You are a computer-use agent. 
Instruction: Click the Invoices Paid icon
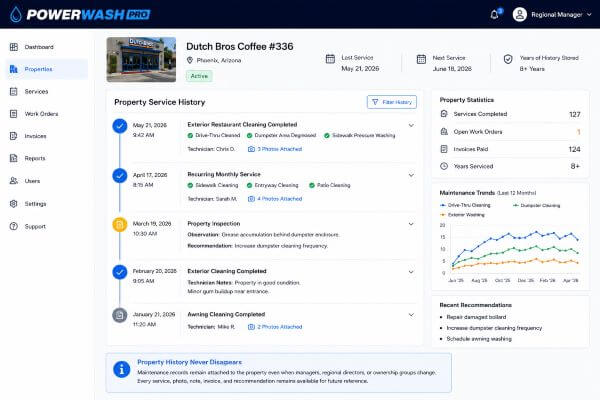[x=444, y=149]
